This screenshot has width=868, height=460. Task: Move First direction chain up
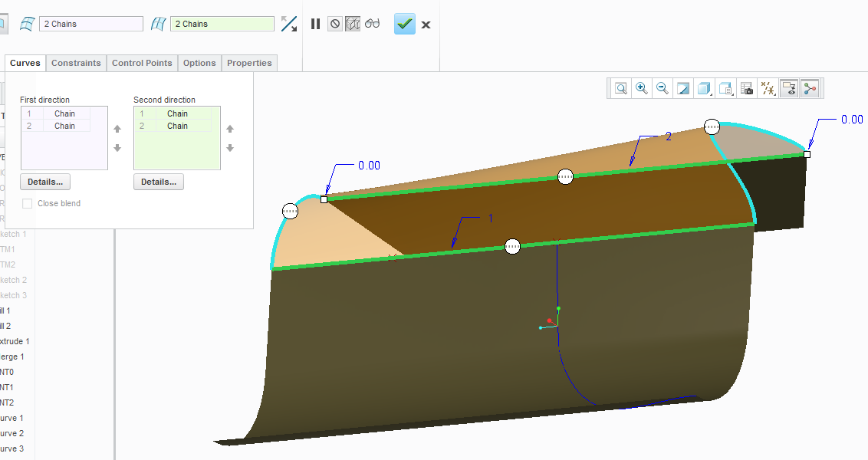[x=117, y=129]
